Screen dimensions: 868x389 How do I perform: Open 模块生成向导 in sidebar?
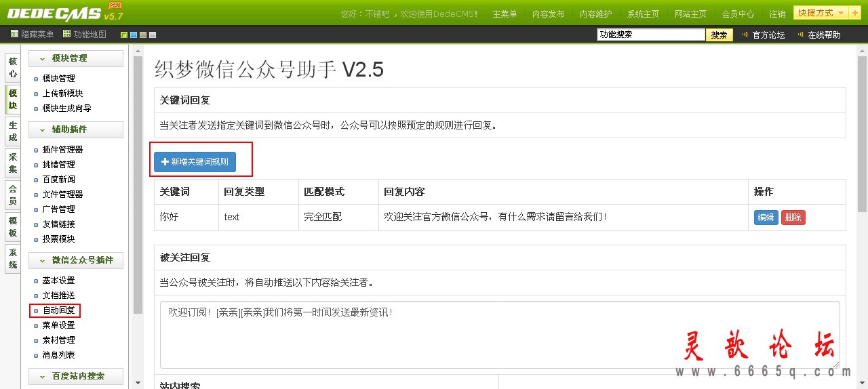point(66,108)
